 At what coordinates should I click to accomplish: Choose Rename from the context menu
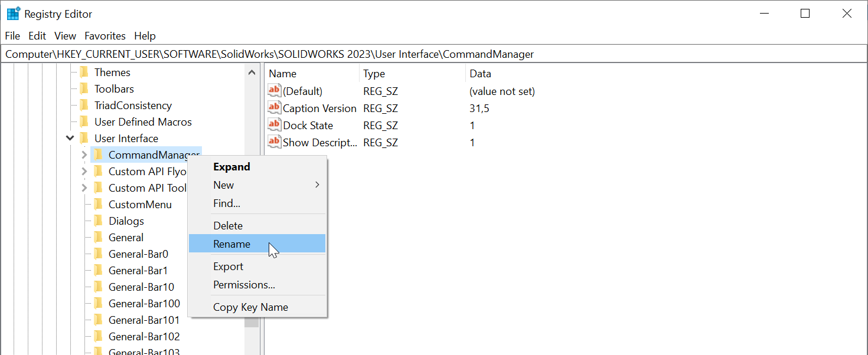pos(257,244)
